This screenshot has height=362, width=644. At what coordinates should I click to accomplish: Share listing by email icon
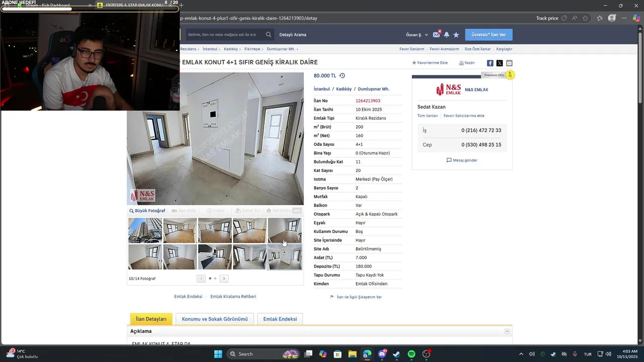tap(509, 63)
